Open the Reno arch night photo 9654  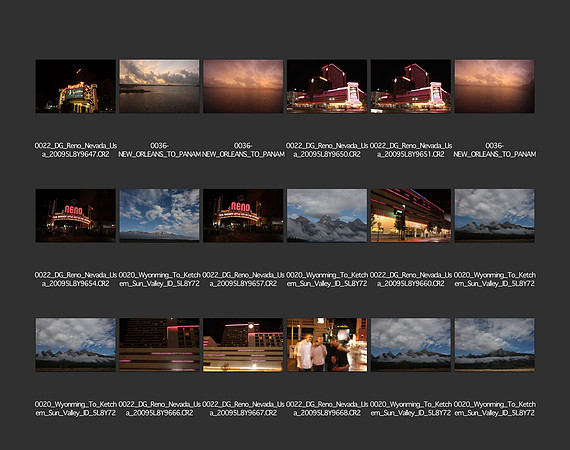tap(76, 216)
